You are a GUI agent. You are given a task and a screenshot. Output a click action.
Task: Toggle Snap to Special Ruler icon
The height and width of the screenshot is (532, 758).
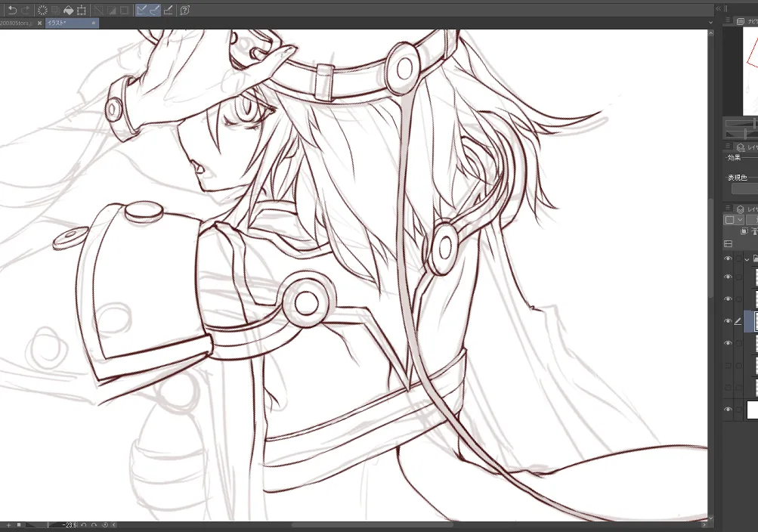click(x=155, y=10)
